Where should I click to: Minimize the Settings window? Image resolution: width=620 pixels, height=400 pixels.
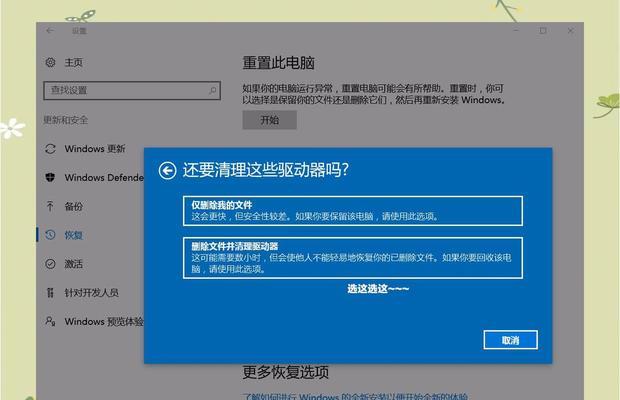pos(516,30)
